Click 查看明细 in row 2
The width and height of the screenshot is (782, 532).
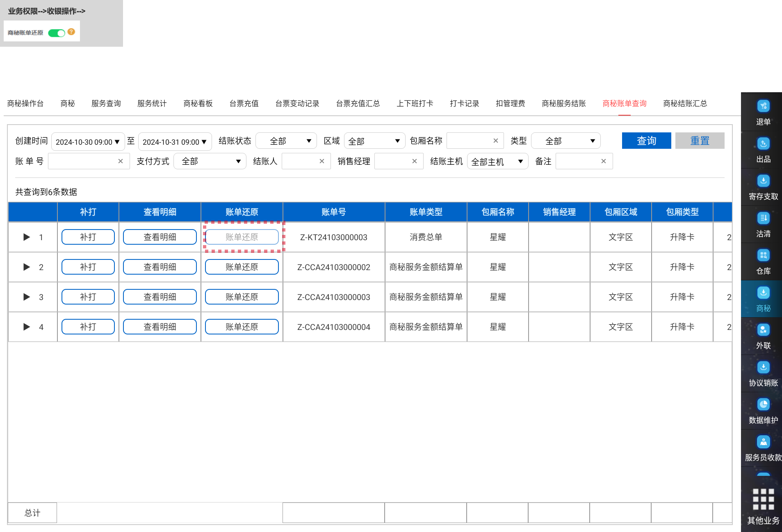(x=160, y=267)
